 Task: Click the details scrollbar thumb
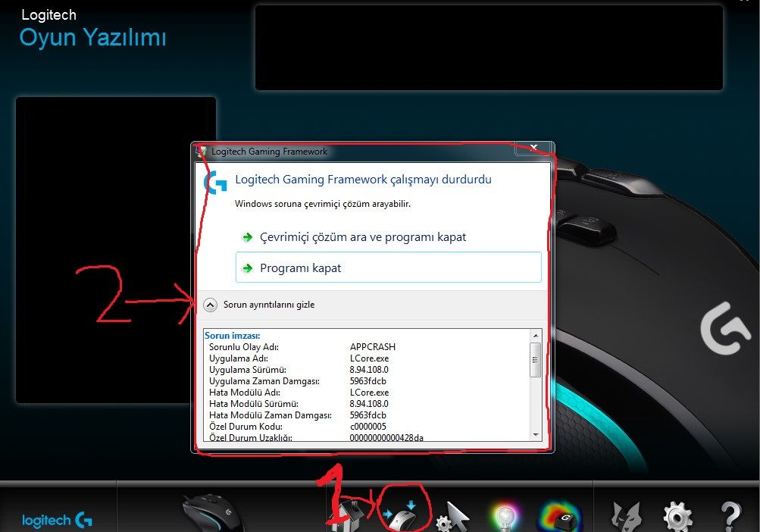[536, 359]
